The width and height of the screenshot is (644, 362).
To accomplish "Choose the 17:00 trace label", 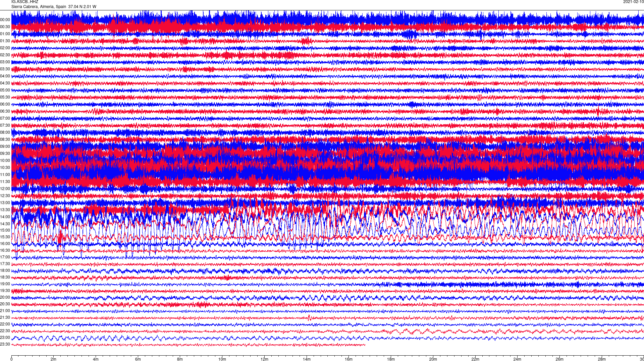I will (5, 257).
